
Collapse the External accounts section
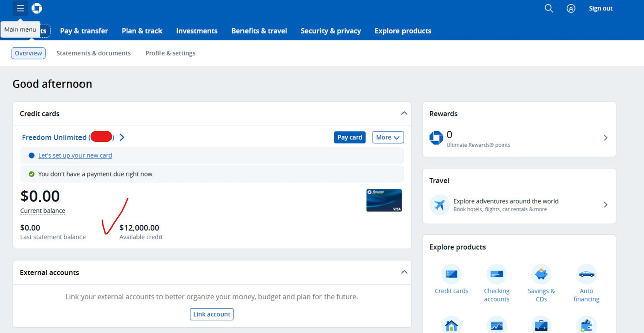[x=404, y=272]
